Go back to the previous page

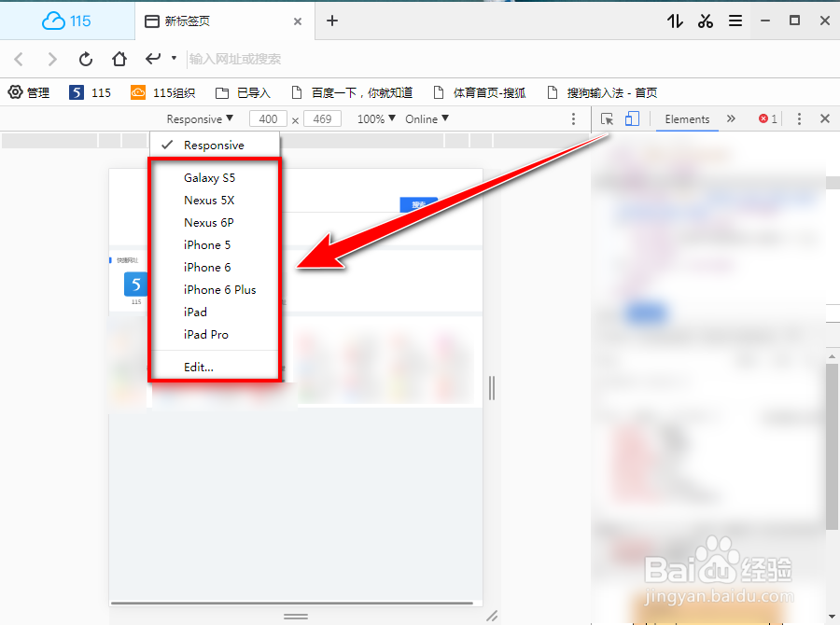click(x=19, y=59)
